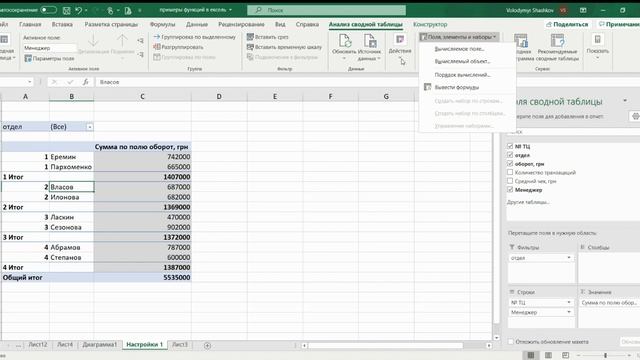640x360 pixels.
Task: Click the pivot fields pane gear icon
Action: tap(635, 116)
